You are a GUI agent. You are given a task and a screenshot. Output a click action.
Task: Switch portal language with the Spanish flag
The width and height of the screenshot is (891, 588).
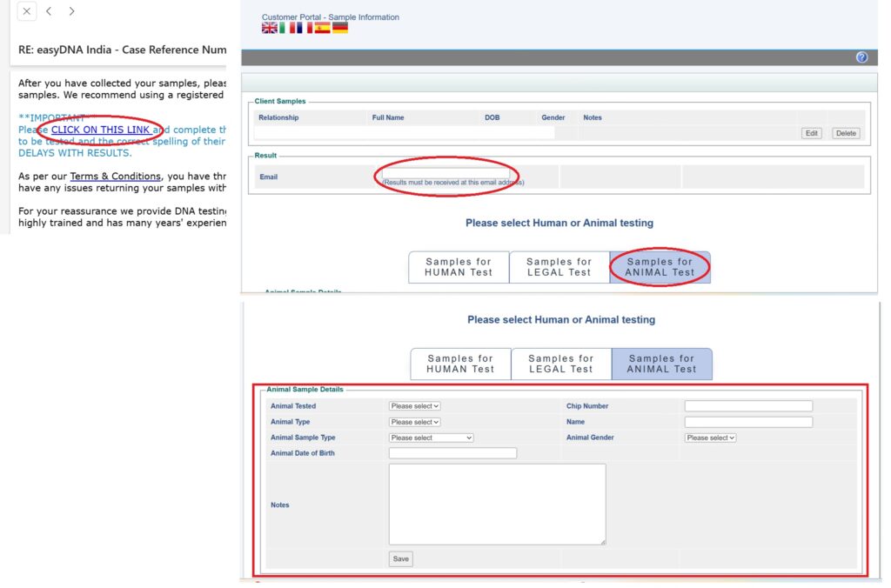(x=322, y=28)
